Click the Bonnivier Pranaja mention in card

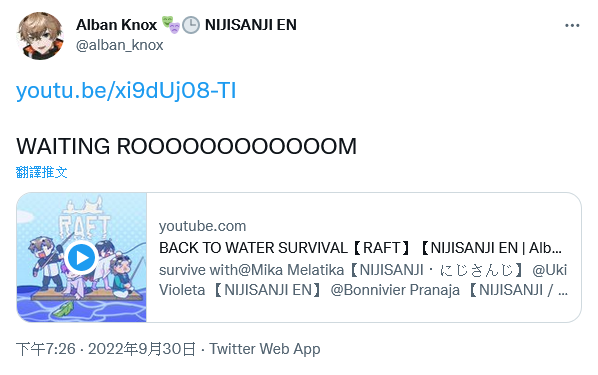[x=395, y=290]
